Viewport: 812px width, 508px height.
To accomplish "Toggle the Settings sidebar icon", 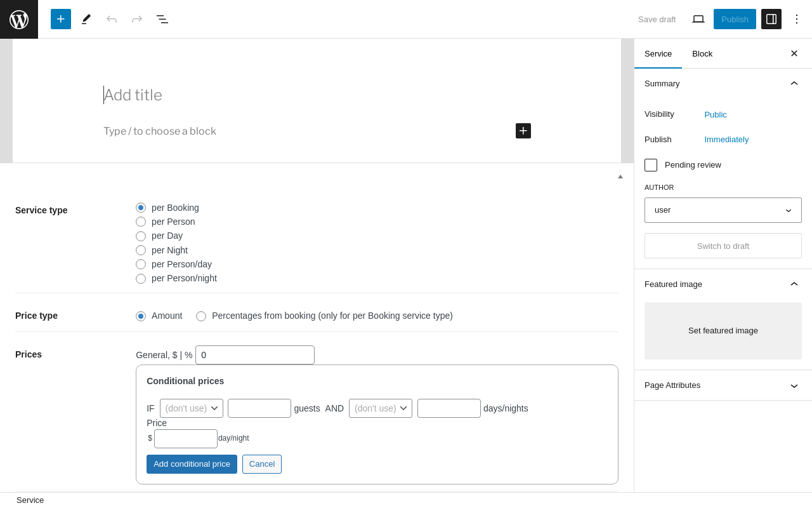I will [x=771, y=19].
